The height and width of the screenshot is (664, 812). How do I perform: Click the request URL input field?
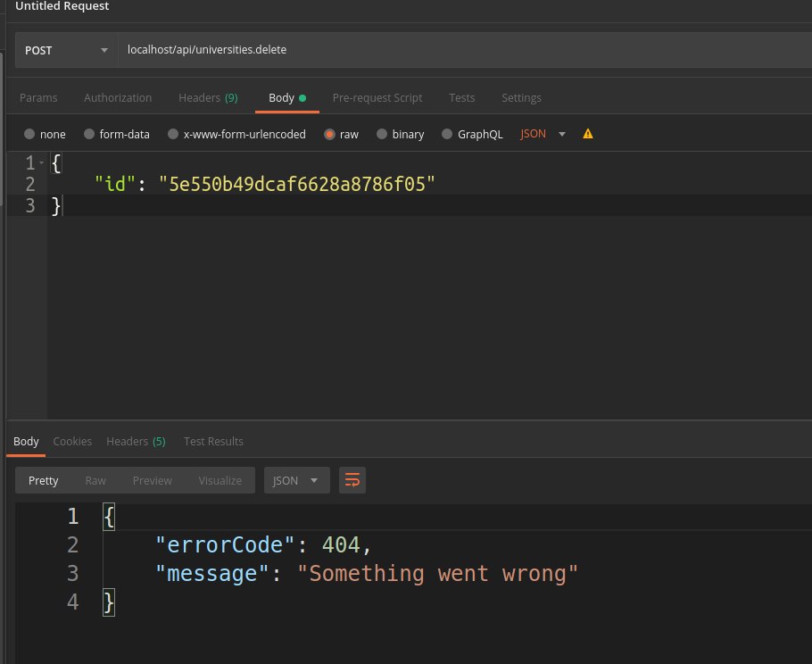coord(464,50)
